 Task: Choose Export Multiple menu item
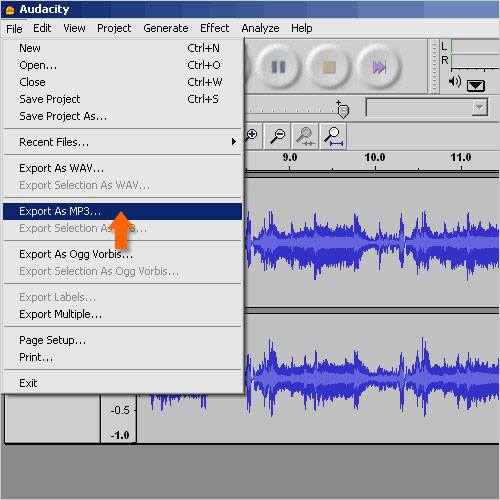click(x=122, y=314)
